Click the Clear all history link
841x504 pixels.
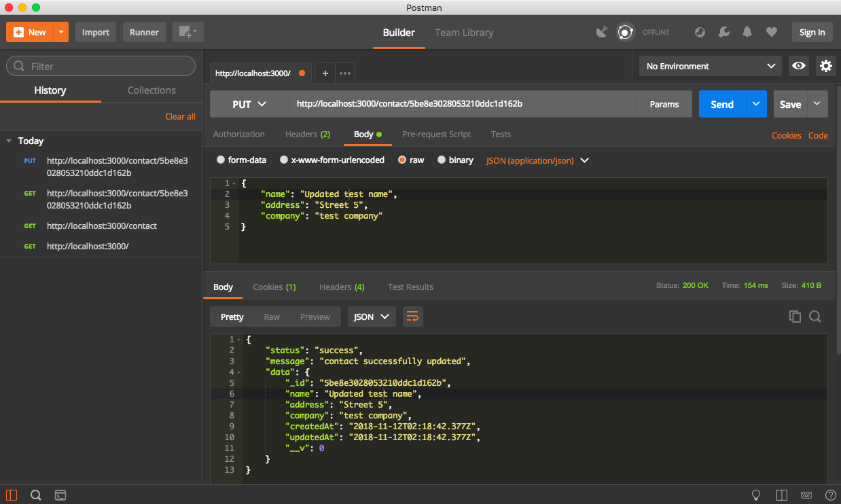(180, 117)
